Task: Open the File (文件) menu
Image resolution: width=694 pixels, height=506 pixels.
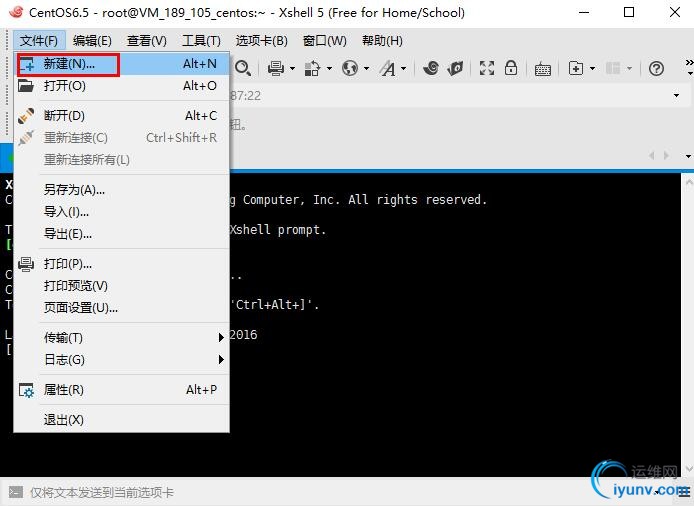Action: pyautogui.click(x=39, y=41)
